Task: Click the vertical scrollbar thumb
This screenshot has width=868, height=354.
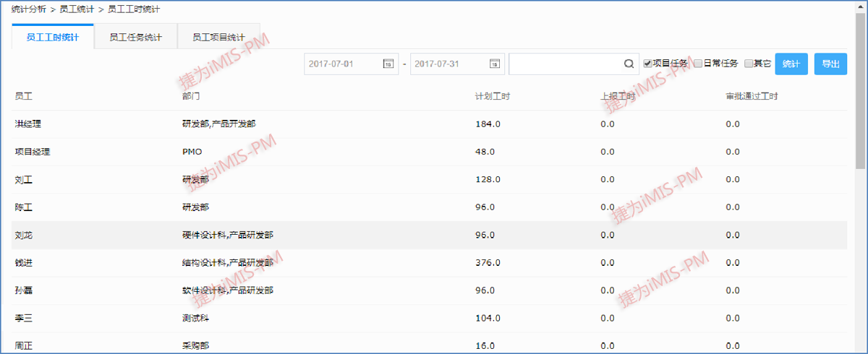Action: (x=861, y=94)
